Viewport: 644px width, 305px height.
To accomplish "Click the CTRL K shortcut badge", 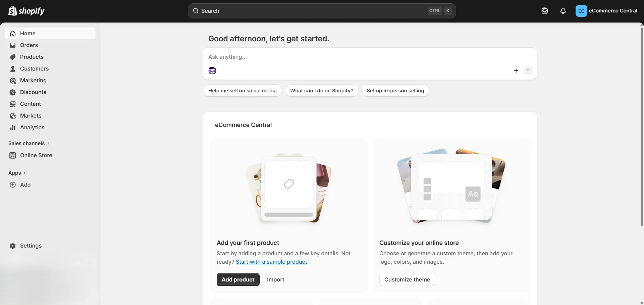I will click(x=440, y=11).
